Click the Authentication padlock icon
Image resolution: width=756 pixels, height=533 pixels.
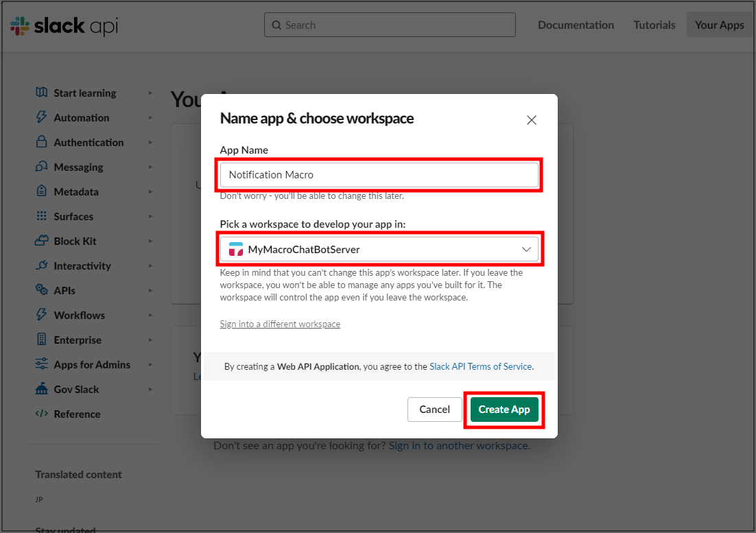[41, 142]
